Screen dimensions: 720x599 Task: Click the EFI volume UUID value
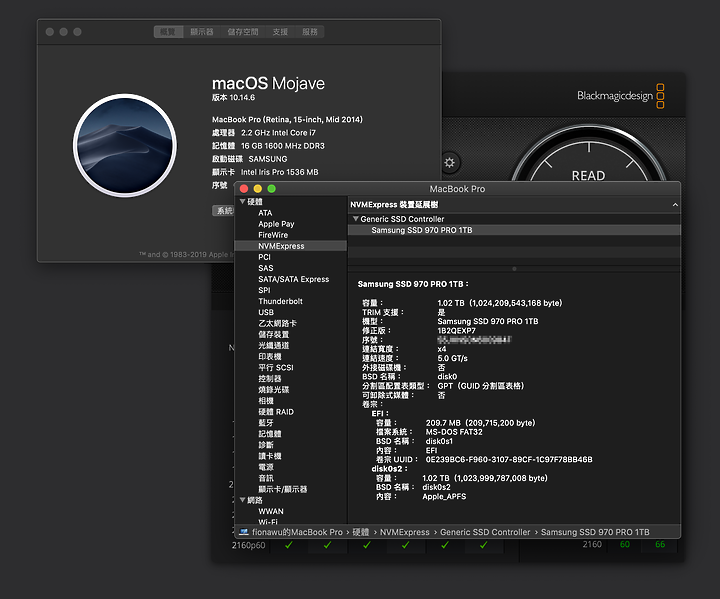click(509, 459)
